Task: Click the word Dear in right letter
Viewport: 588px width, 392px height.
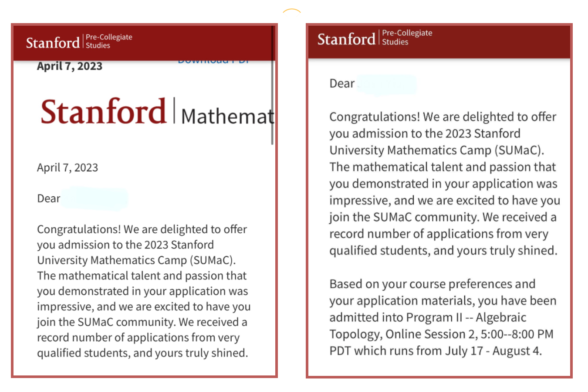Action: 342,84
